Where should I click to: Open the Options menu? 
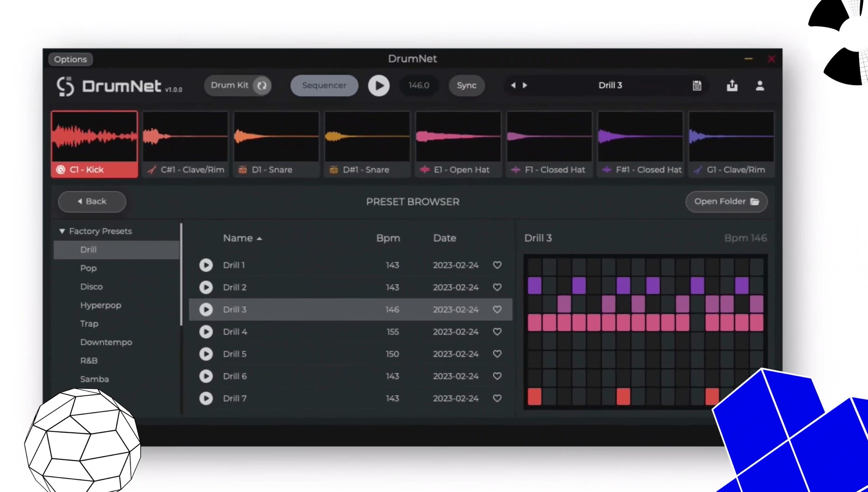(70, 59)
